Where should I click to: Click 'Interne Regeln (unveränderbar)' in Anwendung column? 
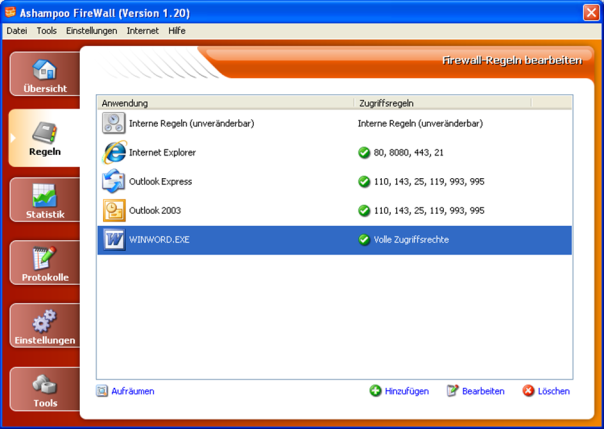pos(191,123)
